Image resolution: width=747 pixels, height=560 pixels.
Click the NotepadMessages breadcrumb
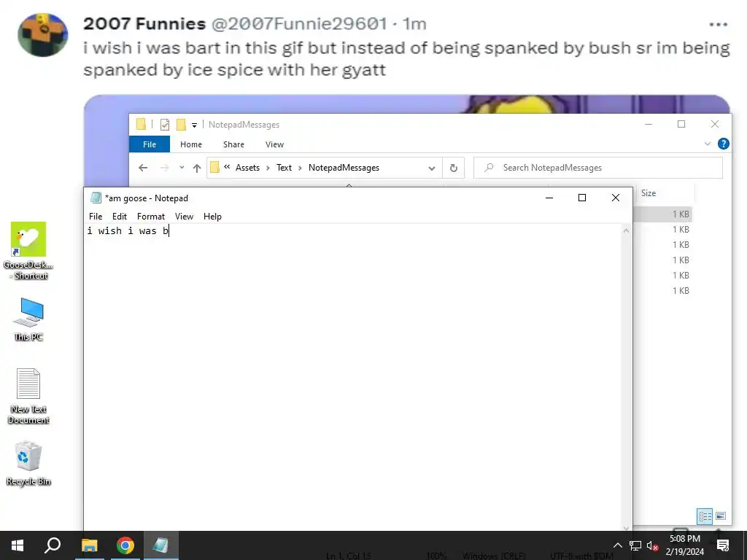pyautogui.click(x=344, y=168)
